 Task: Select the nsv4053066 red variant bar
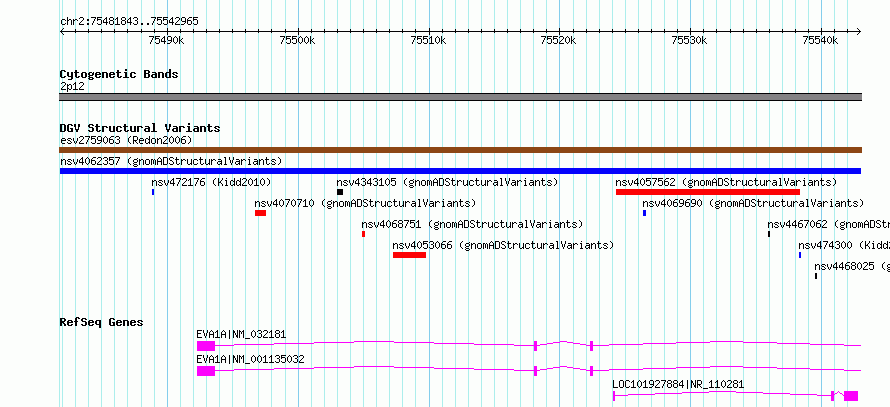[409, 255]
